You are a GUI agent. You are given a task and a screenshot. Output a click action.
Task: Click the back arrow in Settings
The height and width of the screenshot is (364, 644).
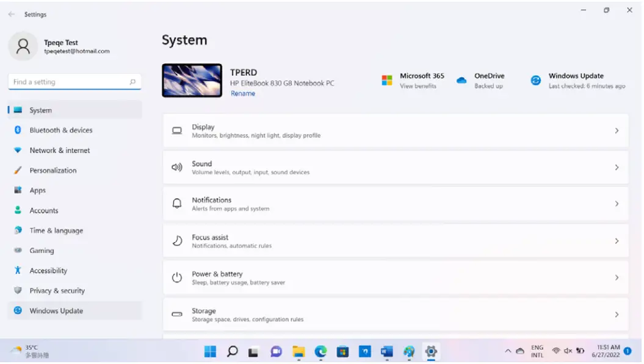pyautogui.click(x=10, y=14)
